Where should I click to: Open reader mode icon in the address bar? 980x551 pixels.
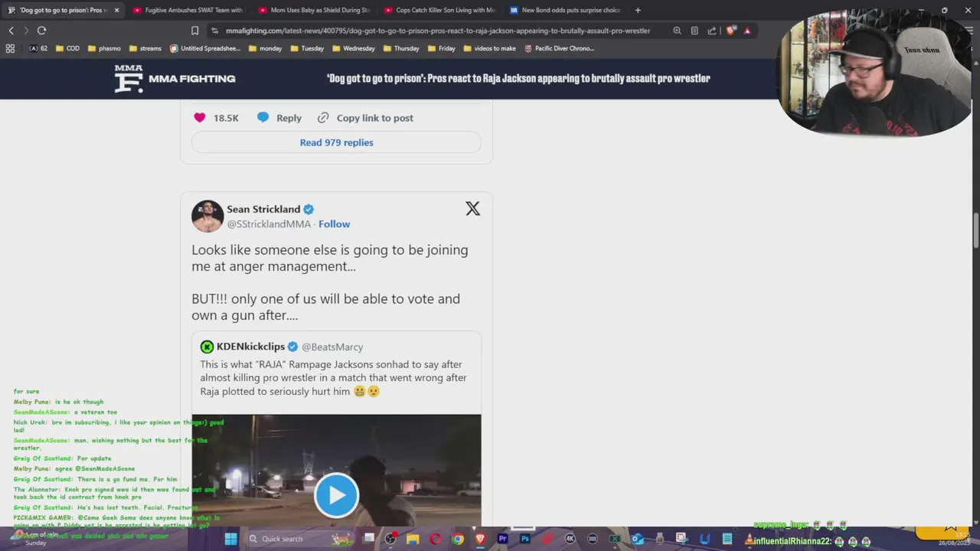tap(694, 31)
